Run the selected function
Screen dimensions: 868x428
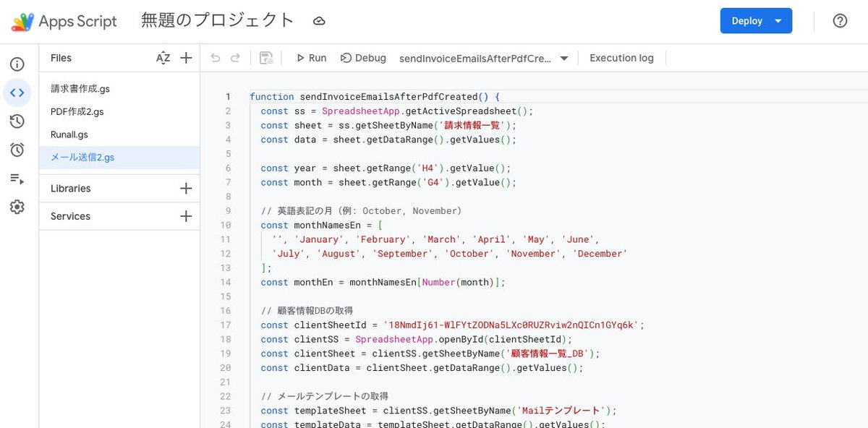[311, 59]
